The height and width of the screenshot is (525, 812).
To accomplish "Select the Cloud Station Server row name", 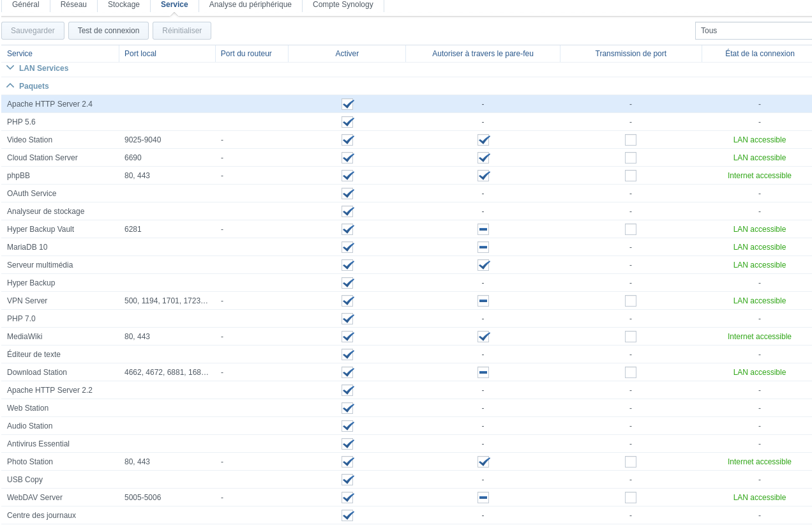I will click(x=42, y=158).
